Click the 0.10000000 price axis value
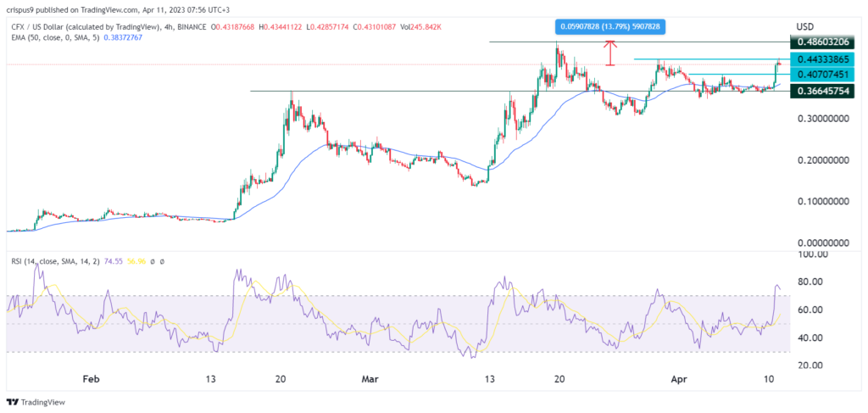The width and height of the screenshot is (868, 413). pyautogui.click(x=822, y=201)
